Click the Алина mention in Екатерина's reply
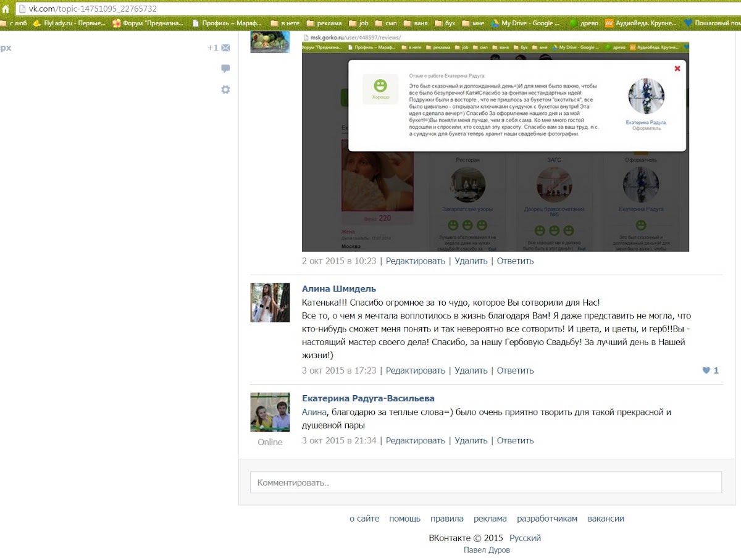This screenshot has width=741, height=560. [x=314, y=412]
